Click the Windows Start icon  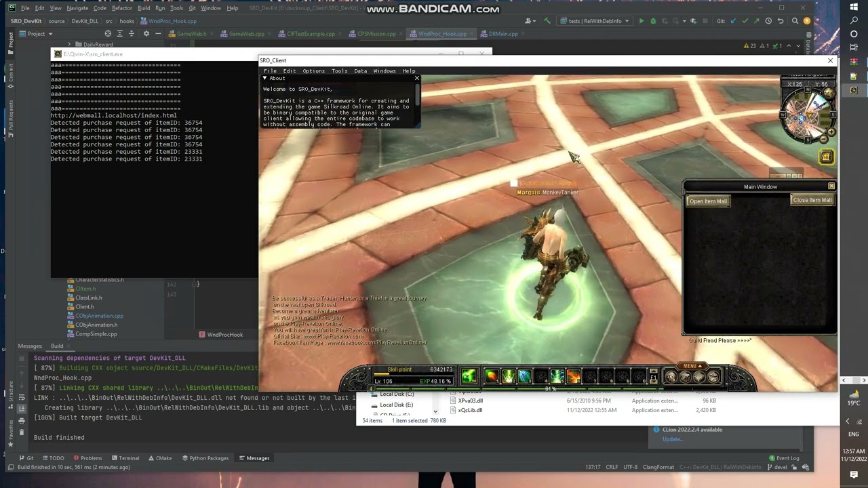(854, 6)
